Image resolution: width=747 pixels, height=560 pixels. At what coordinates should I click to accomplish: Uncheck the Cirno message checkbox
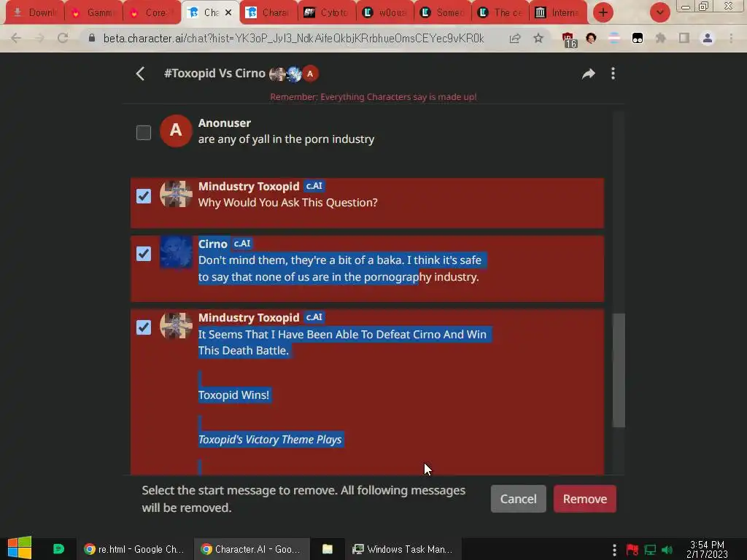tap(144, 253)
